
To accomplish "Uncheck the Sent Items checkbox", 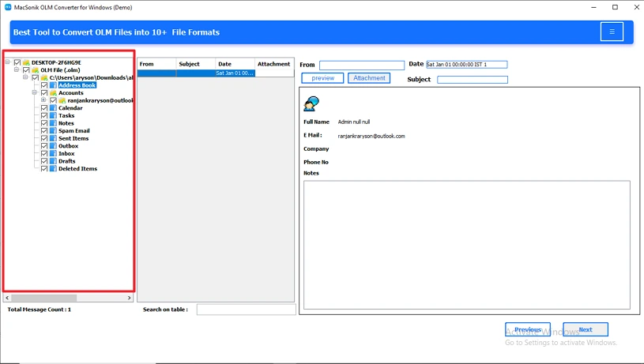I will pos(44,138).
